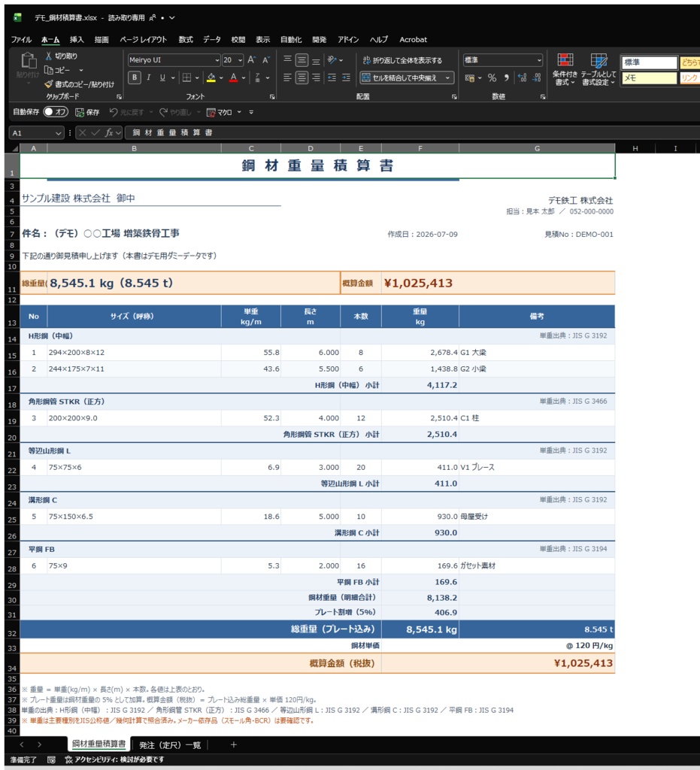The width and height of the screenshot is (700, 770).
Task: Click the Copy (コピー) button
Action: [58, 70]
